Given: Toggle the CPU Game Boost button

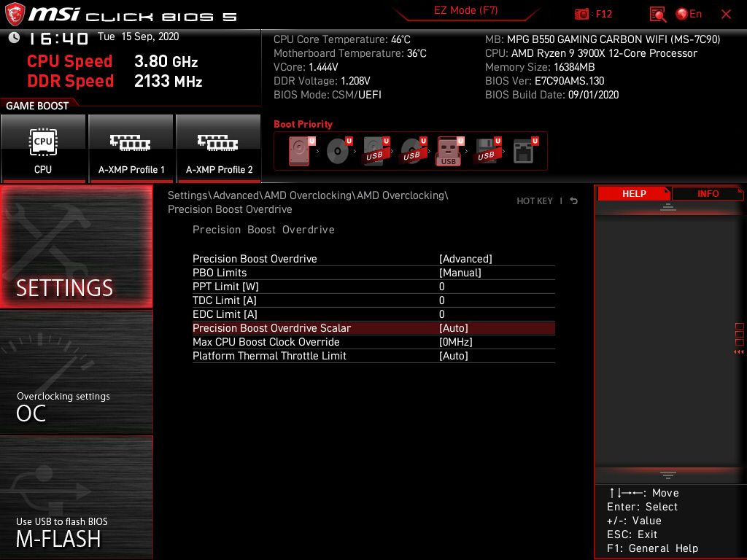Looking at the screenshot, I should (x=43, y=149).
